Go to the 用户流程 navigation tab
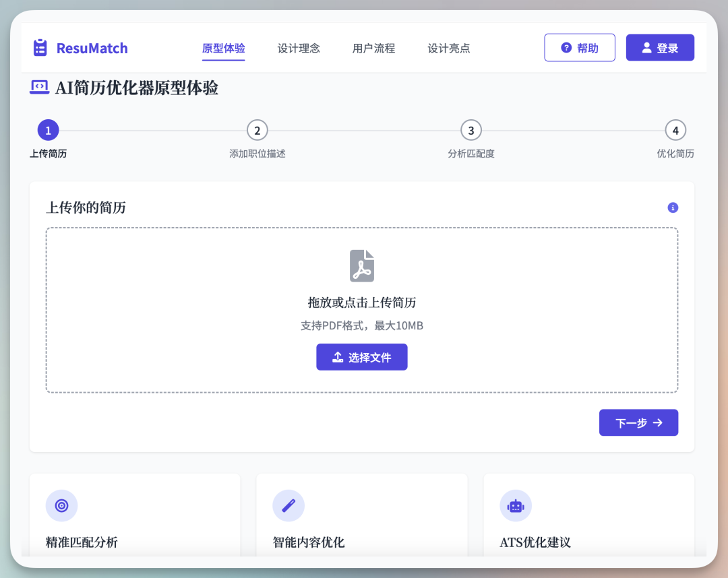The height and width of the screenshot is (578, 728). (373, 48)
